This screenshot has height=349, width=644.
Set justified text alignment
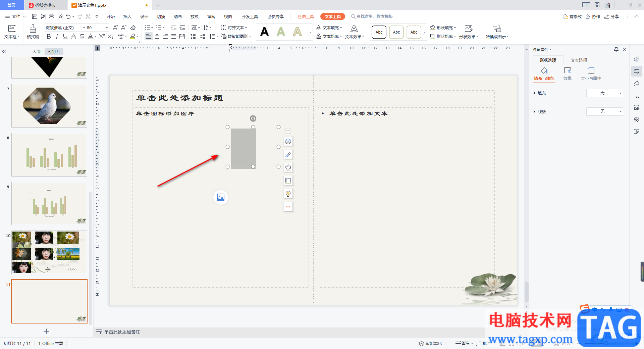click(174, 36)
